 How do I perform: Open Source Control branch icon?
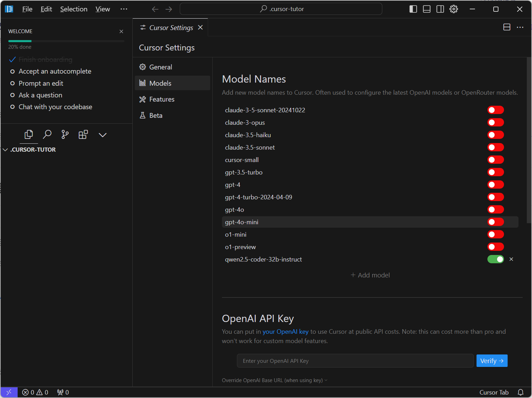pos(65,135)
